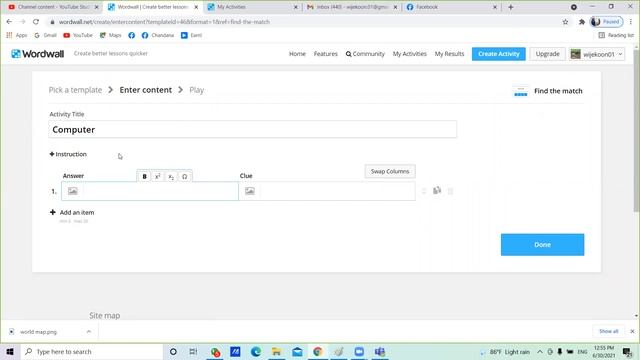Open the Windows Start menu
Viewport: 640px width, 360px height.
[x=10, y=351]
